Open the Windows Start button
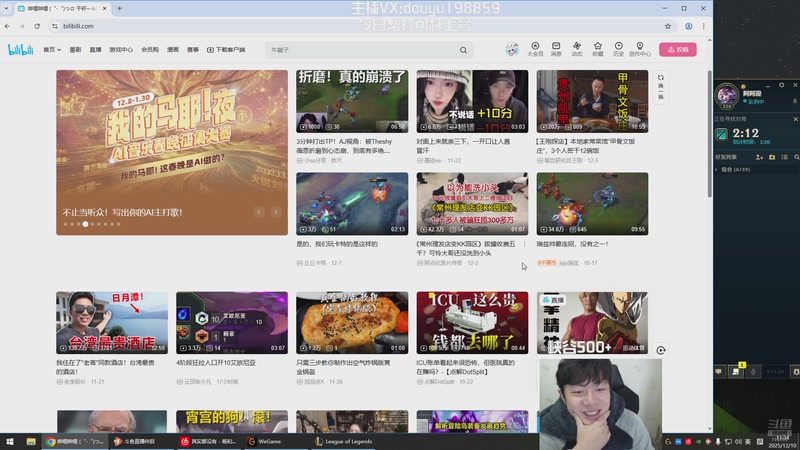 9,441
